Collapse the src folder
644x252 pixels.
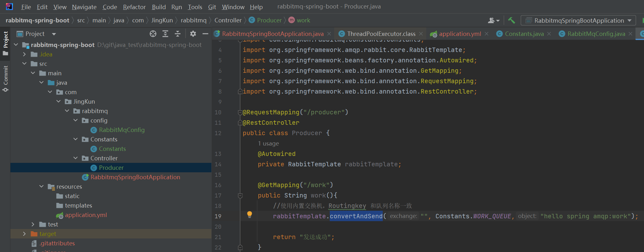(25, 64)
